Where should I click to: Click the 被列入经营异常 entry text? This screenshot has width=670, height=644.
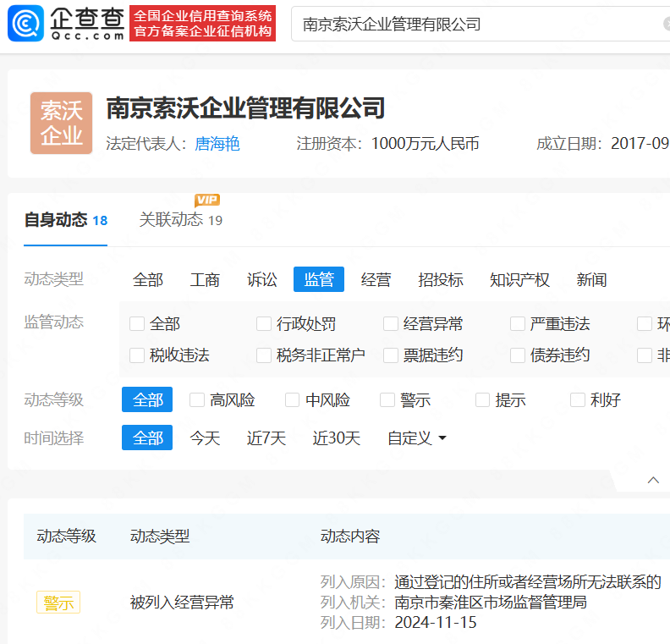[182, 603]
